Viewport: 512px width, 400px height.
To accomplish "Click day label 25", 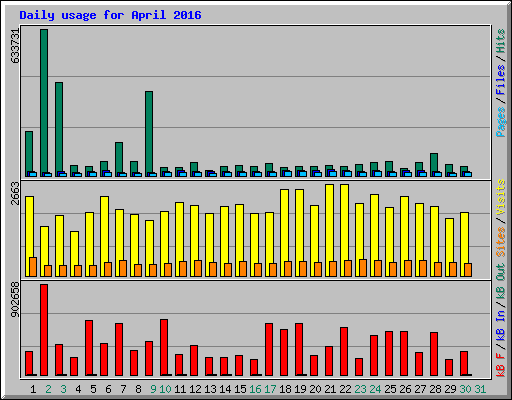I will click(390, 389).
